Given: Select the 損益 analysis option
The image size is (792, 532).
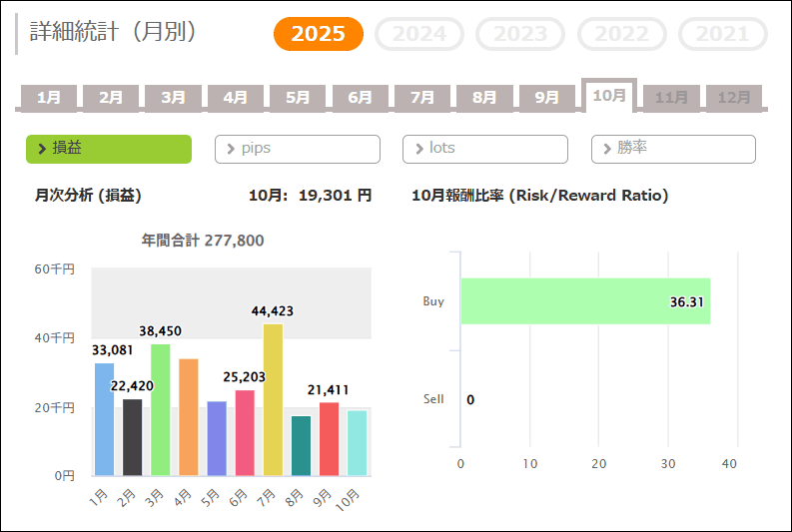Looking at the screenshot, I should pyautogui.click(x=109, y=149).
